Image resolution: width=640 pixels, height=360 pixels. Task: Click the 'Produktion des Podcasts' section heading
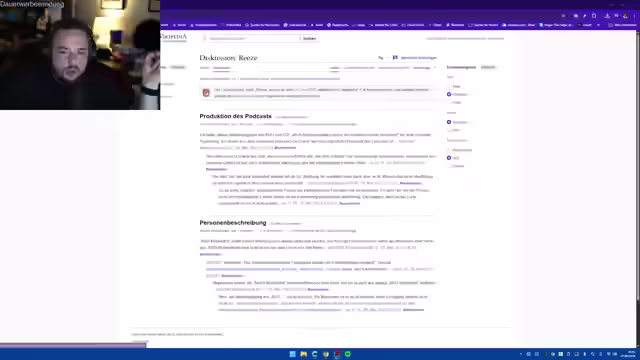tap(236, 116)
